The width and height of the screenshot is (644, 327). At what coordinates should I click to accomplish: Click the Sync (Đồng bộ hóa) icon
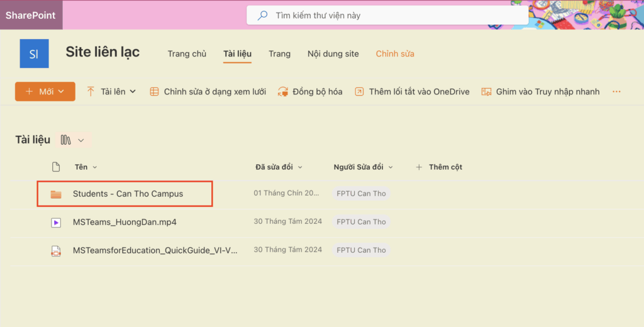283,92
